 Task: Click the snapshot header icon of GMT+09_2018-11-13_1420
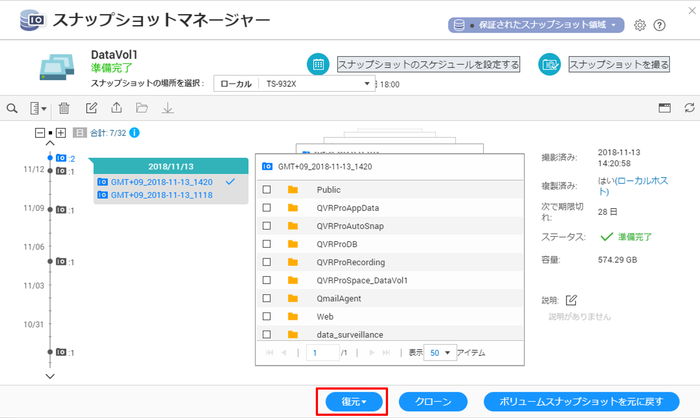[267, 167]
